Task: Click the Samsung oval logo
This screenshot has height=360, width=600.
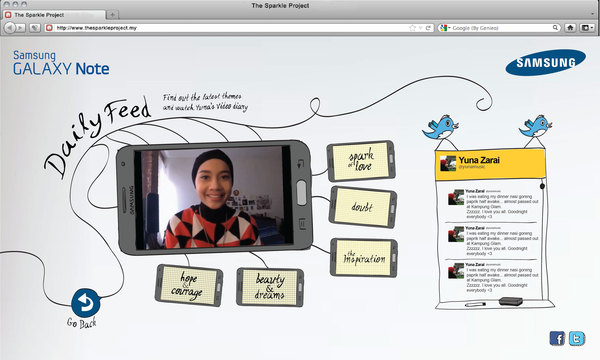Action: 545,62
